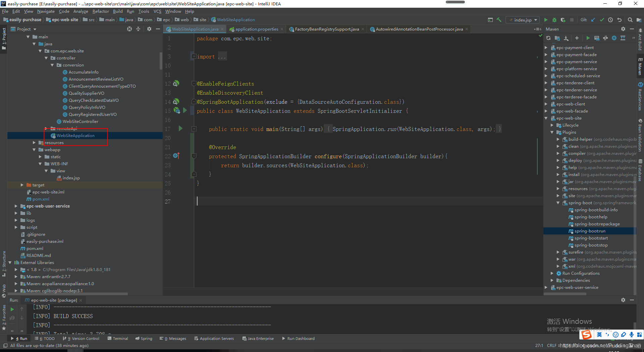
Task: Reimport all Maven projects
Action: [x=548, y=38]
